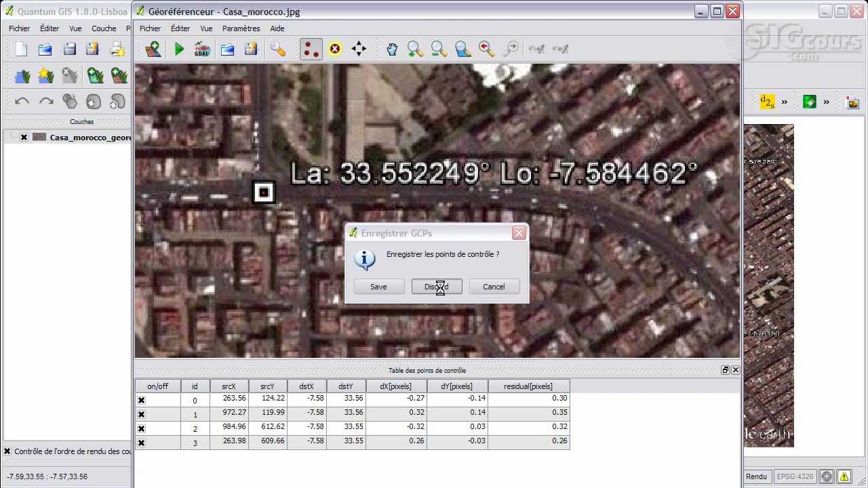Click the CRS status icon in status bar

[x=827, y=476]
